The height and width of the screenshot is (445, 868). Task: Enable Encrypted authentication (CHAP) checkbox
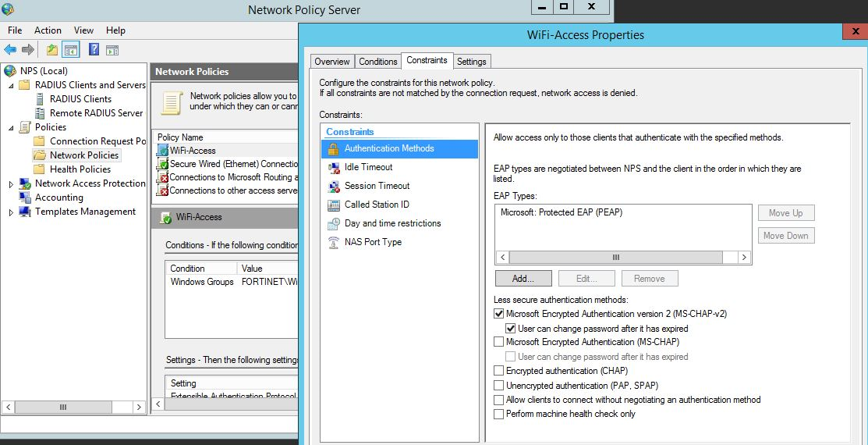[x=499, y=371]
